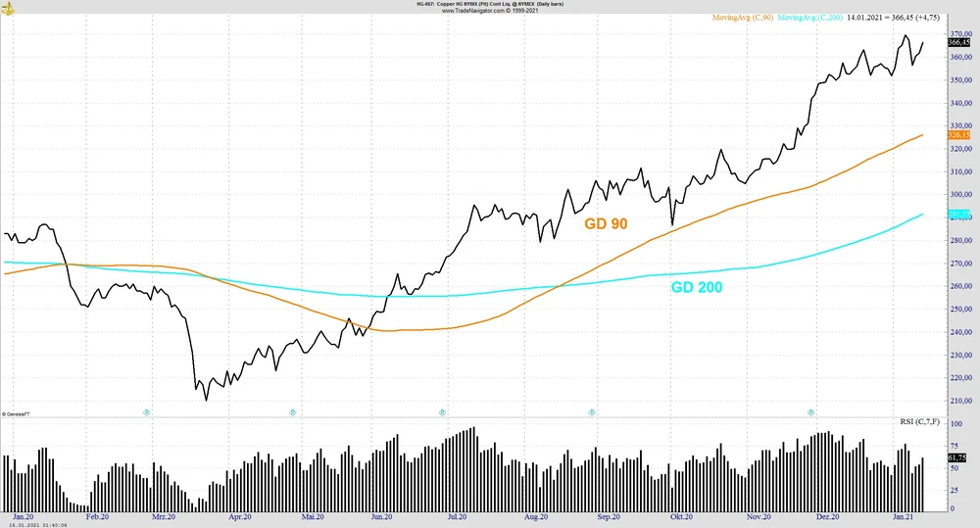Click the Jan.21 label on time axis
The width and height of the screenshot is (980, 528).
[902, 515]
